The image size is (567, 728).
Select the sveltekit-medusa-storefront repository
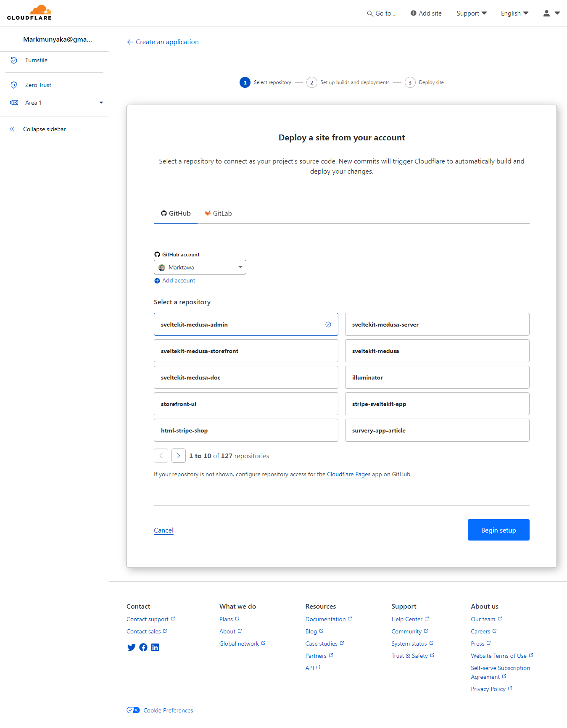coord(246,351)
